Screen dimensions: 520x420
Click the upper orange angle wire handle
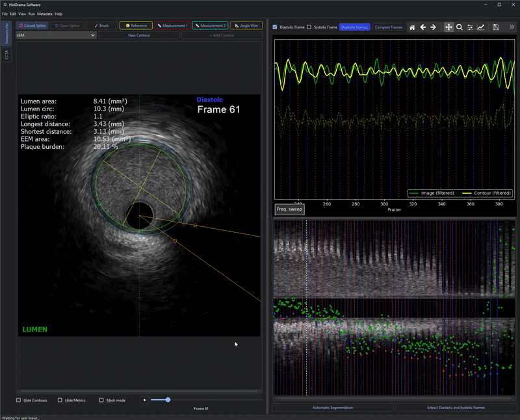click(196, 225)
